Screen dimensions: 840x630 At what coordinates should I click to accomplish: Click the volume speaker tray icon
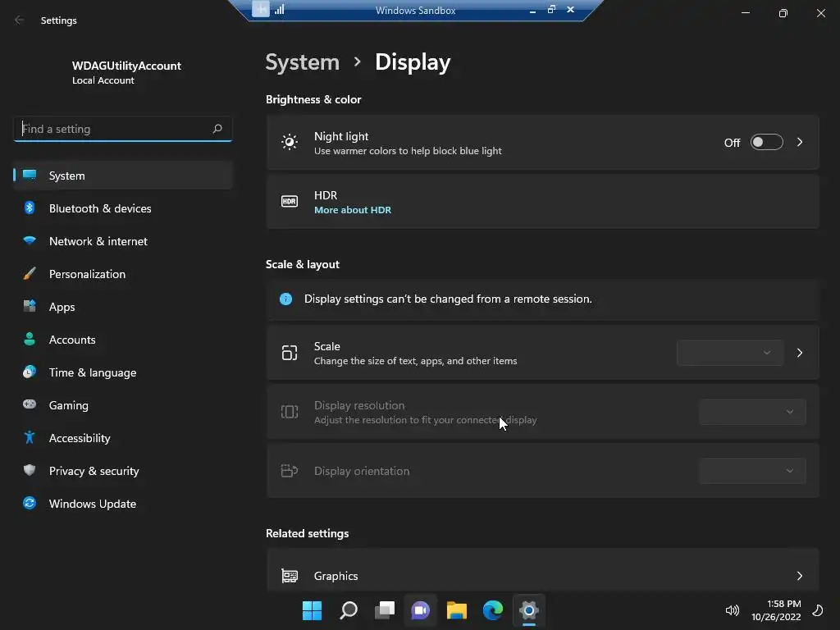point(732,610)
